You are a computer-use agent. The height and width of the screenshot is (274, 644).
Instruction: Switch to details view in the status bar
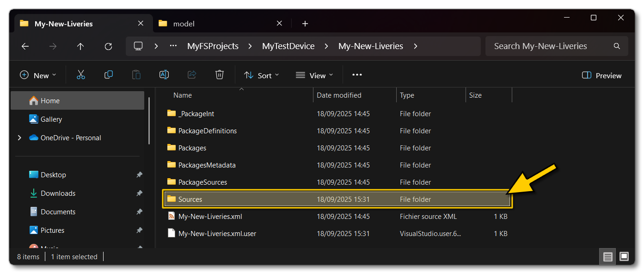(607, 256)
